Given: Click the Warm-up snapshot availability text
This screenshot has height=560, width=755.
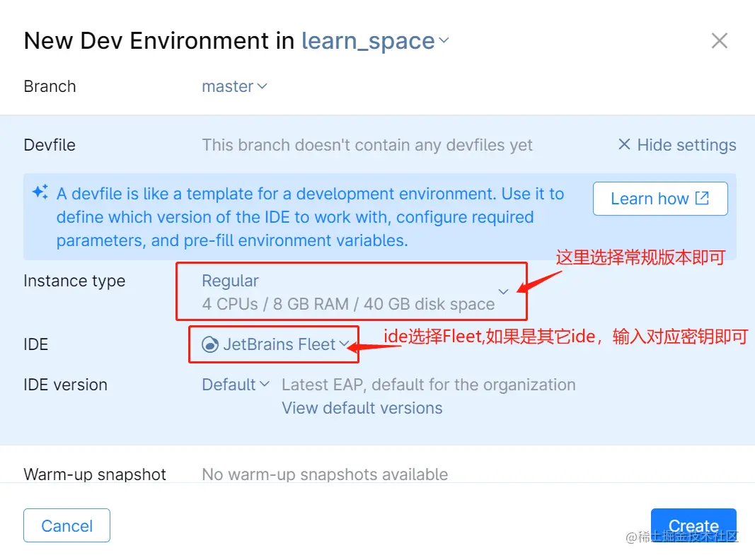Looking at the screenshot, I should click(x=325, y=474).
